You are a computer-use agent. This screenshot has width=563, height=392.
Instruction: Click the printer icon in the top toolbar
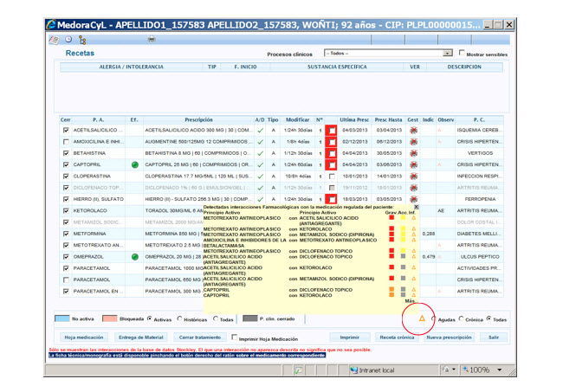[x=152, y=39]
